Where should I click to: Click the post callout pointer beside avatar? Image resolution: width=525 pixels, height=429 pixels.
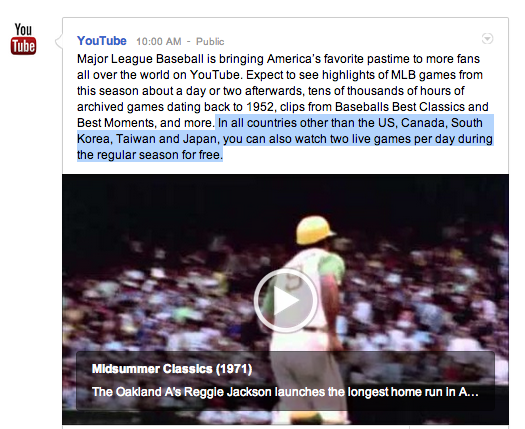click(59, 42)
